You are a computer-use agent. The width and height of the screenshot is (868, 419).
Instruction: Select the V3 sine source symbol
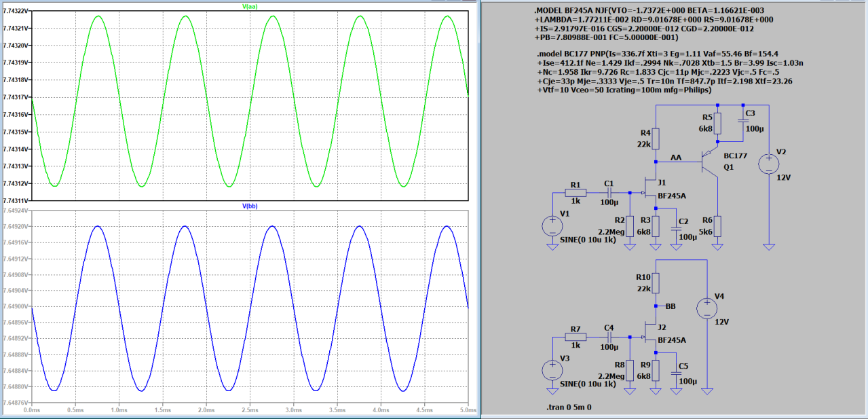[552, 370]
